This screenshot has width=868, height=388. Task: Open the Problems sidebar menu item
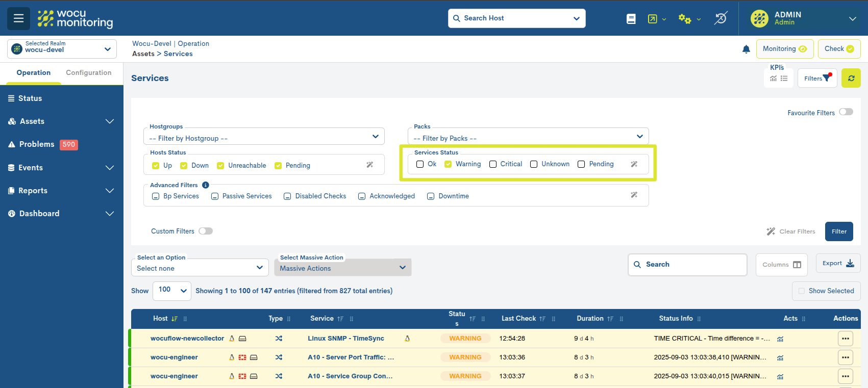click(x=37, y=144)
